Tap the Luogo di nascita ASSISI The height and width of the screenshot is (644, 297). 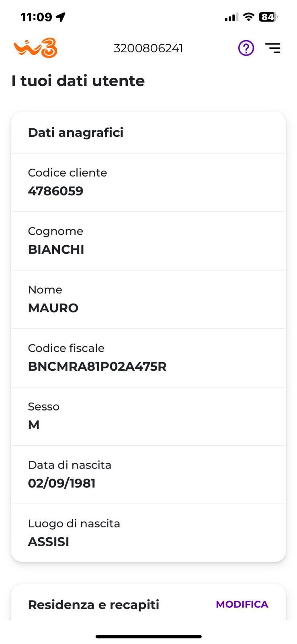(48, 542)
